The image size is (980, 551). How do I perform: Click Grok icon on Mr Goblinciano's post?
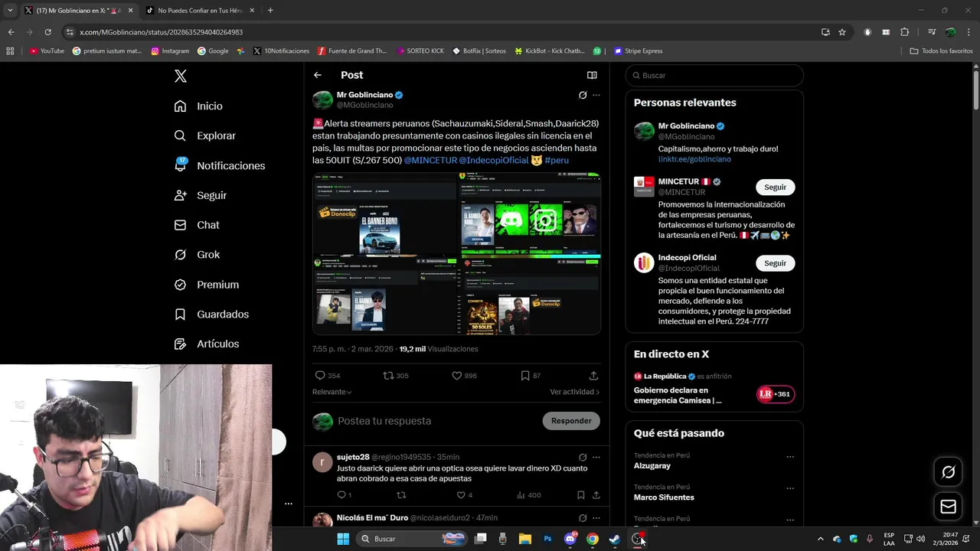pyautogui.click(x=583, y=95)
